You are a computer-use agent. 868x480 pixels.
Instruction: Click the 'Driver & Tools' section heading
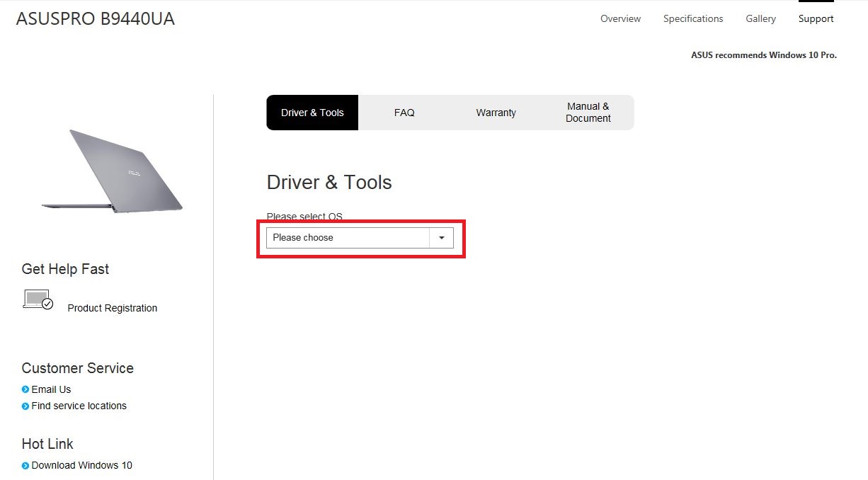329,183
